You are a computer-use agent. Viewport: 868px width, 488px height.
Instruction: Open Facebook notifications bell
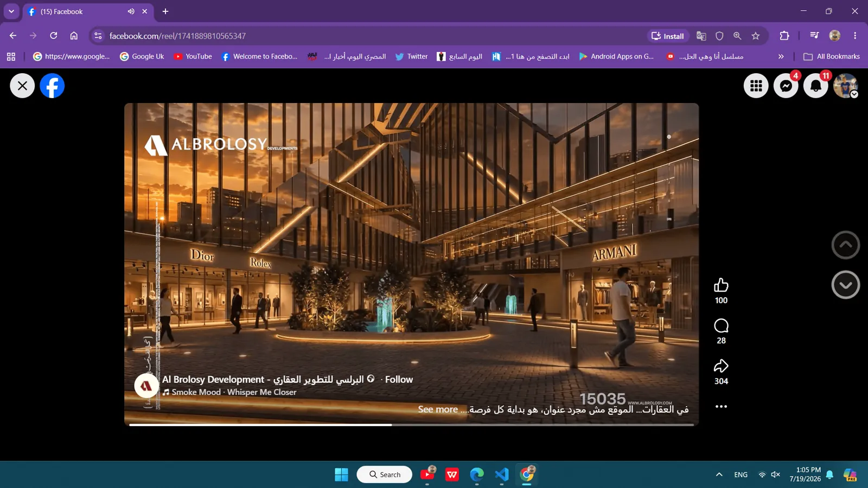[816, 86]
